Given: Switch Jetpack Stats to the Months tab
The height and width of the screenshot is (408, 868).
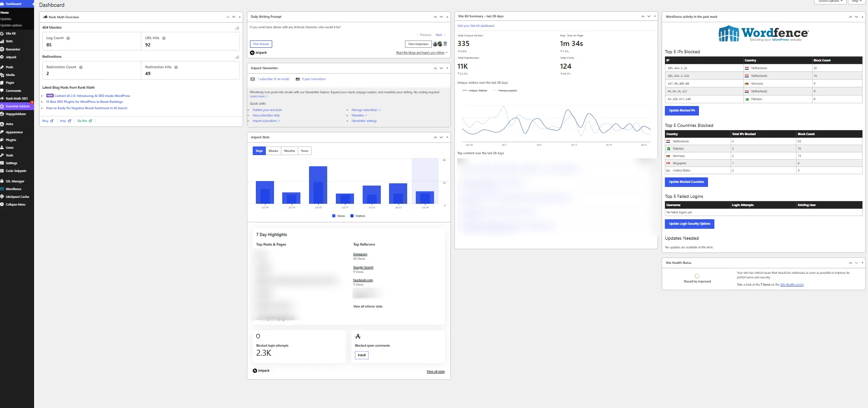Looking at the screenshot, I should pyautogui.click(x=289, y=151).
